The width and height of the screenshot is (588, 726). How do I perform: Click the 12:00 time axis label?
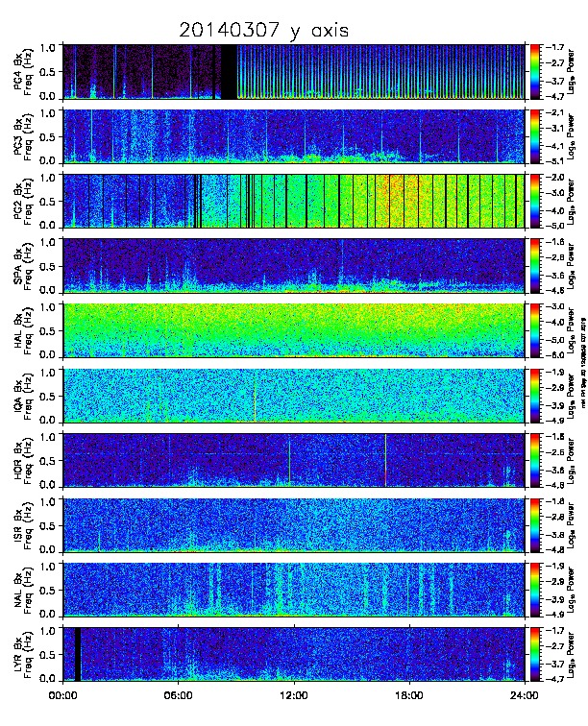294,696
